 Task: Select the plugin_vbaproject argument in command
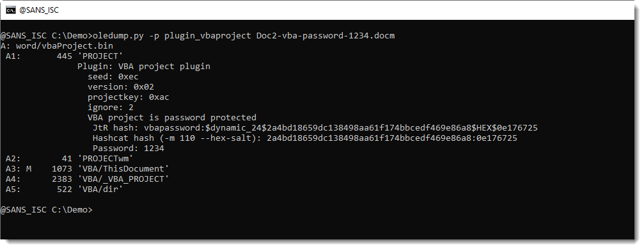[x=208, y=36]
